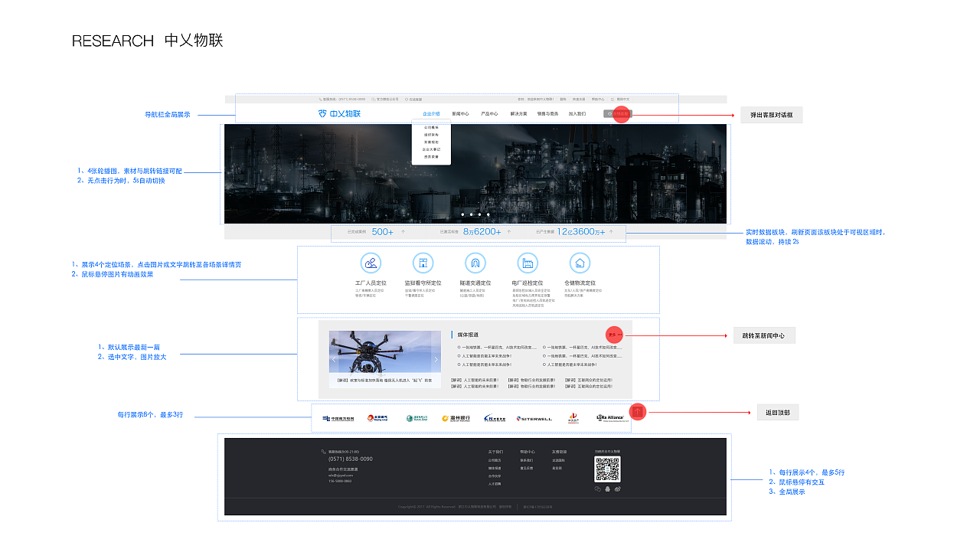980x549 pixels.
Task: Select the third banner carousel dot
Action: [479, 214]
